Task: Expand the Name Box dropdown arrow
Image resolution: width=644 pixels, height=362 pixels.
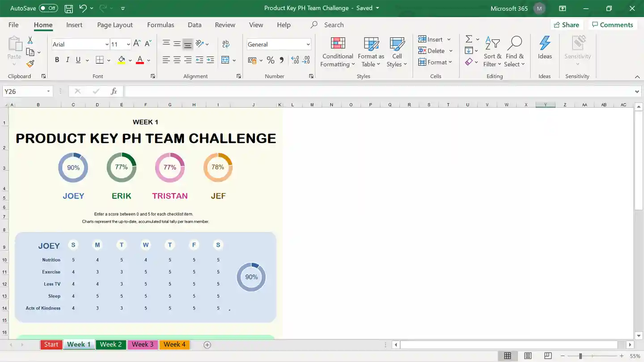Action: [x=48, y=92]
